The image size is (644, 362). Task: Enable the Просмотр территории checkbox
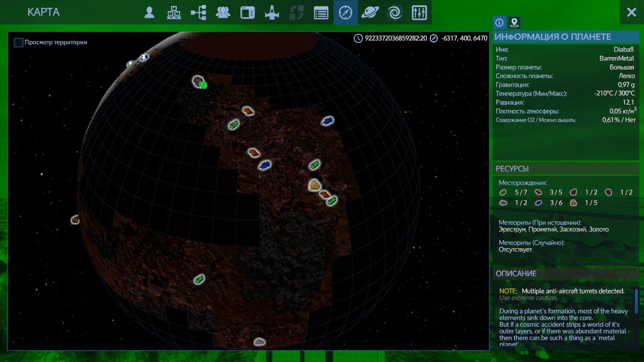click(18, 43)
